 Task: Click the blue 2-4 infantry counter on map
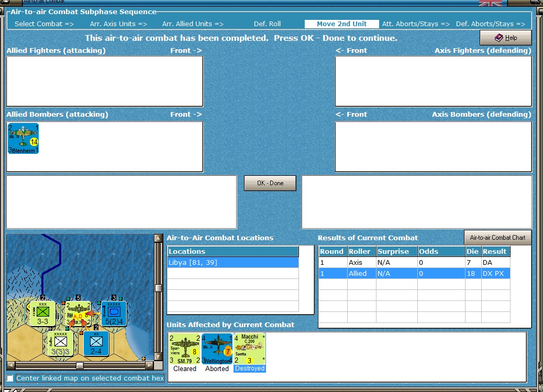96,343
